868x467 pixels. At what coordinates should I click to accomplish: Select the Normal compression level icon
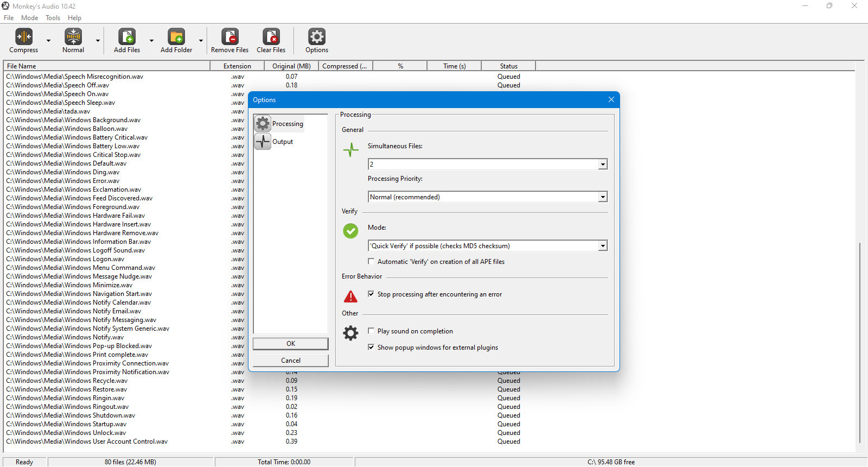point(73,36)
